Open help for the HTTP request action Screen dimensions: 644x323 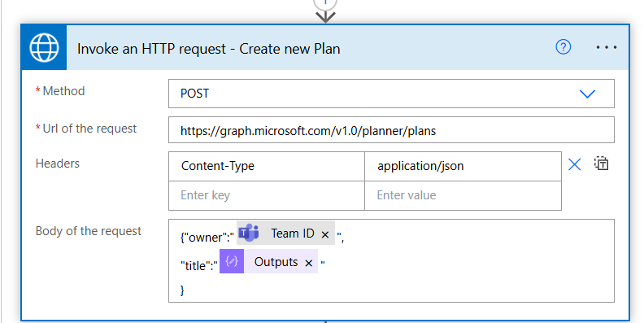(x=563, y=47)
